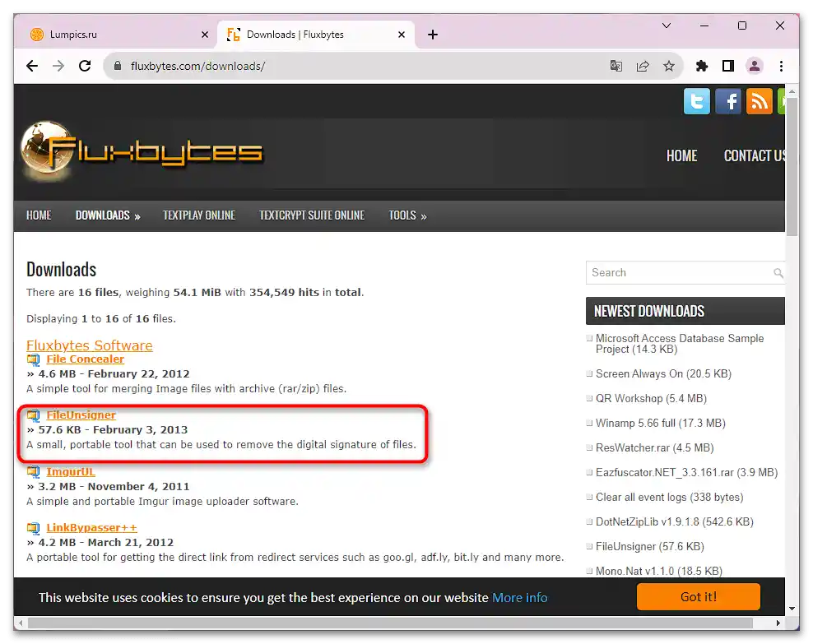Open Eazfuscator.NET_3.3.161.rar sidebar link

(x=687, y=472)
